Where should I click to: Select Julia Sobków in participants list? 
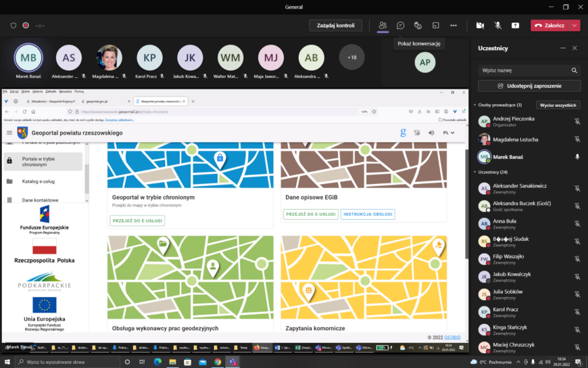point(529,294)
